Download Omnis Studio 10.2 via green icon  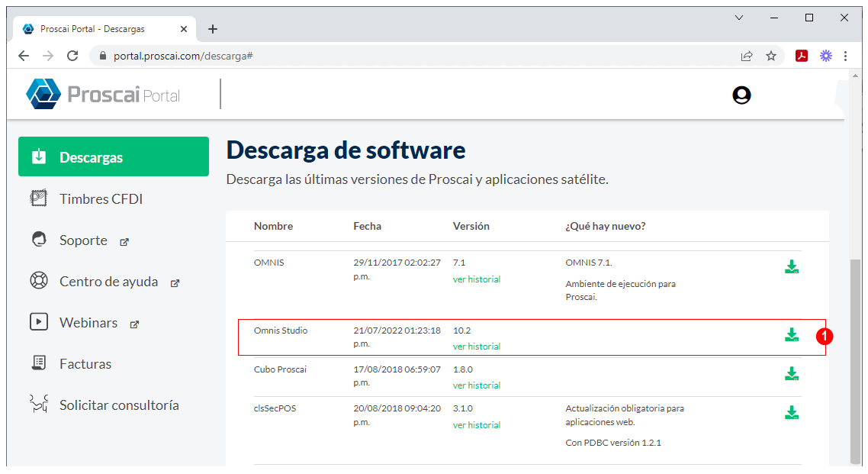pos(792,334)
